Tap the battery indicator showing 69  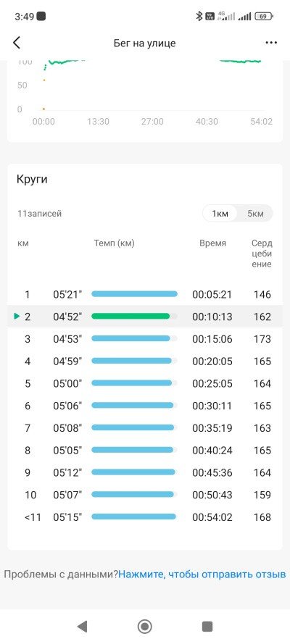pyautogui.click(x=264, y=17)
